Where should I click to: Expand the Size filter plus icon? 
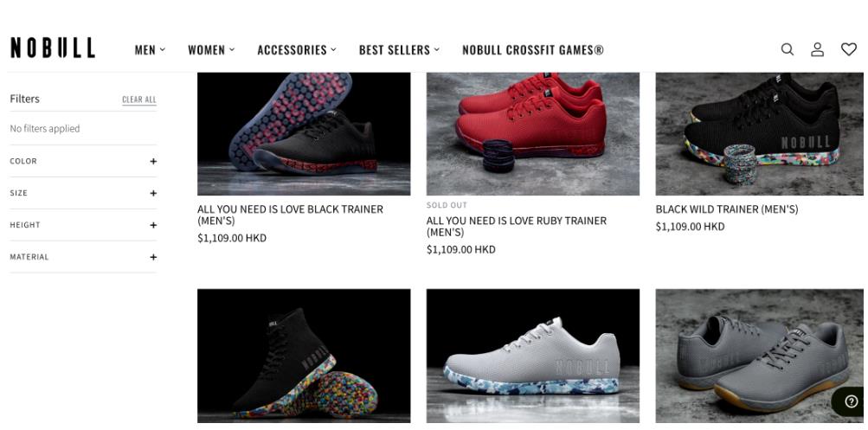click(153, 193)
